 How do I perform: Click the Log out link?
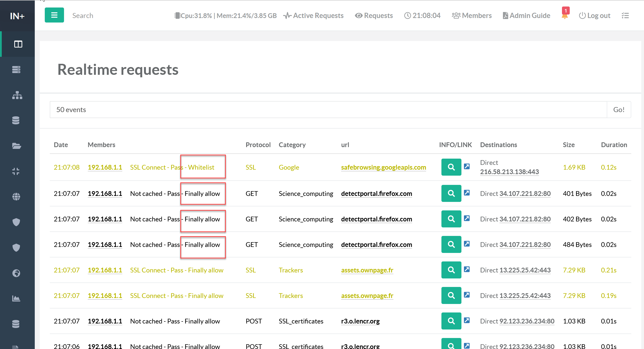[594, 16]
